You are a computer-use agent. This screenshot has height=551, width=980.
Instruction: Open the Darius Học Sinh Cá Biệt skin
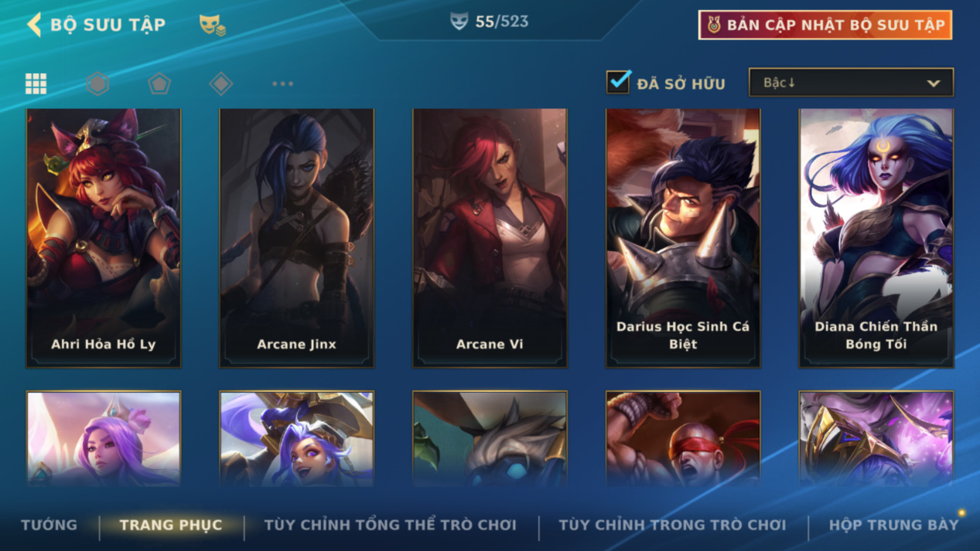[x=683, y=238]
